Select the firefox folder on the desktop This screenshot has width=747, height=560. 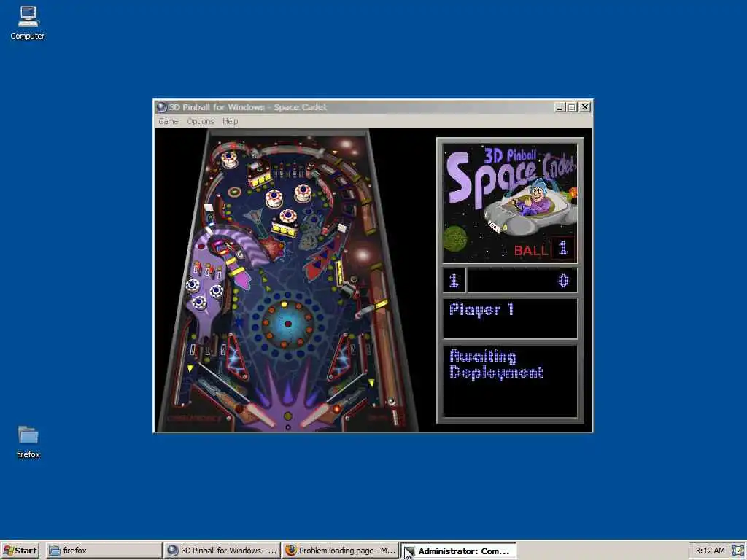[28, 442]
